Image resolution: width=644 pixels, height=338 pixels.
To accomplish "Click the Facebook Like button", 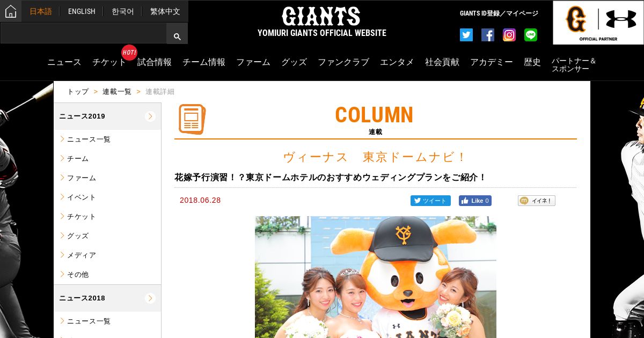I will pyautogui.click(x=475, y=201).
